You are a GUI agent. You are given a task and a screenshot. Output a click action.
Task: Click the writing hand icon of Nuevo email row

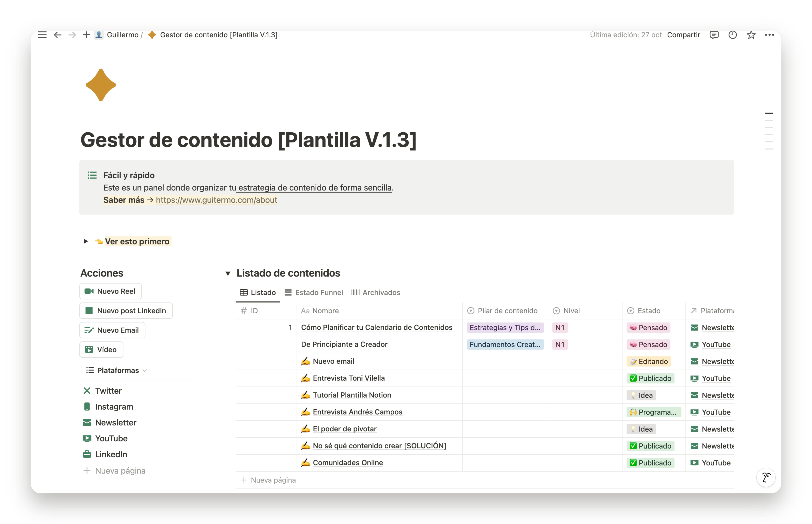305,361
